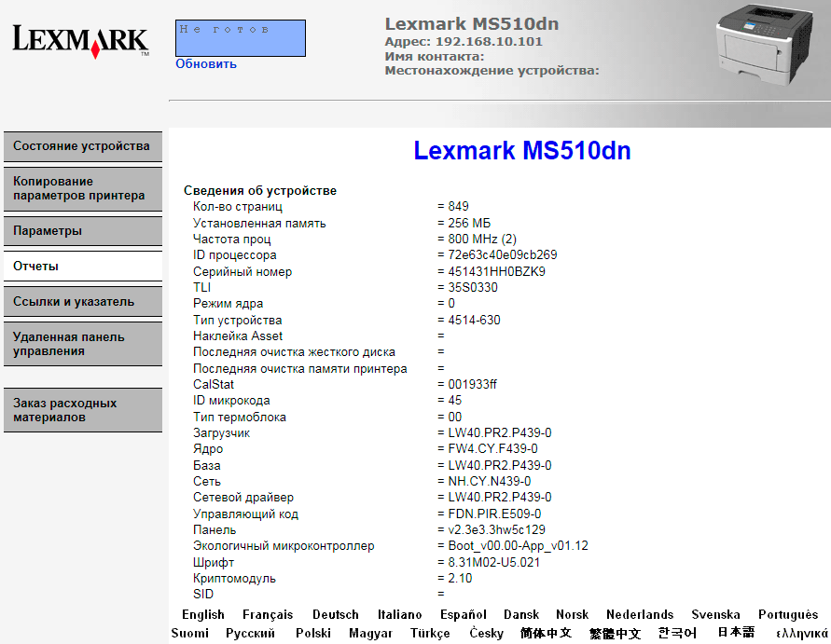Switch language to Italiano

click(399, 615)
